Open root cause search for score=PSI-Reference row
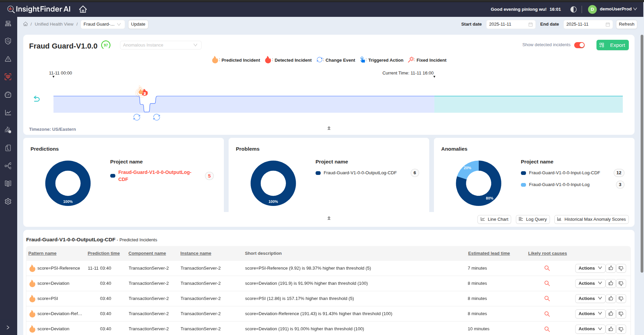 click(547, 268)
